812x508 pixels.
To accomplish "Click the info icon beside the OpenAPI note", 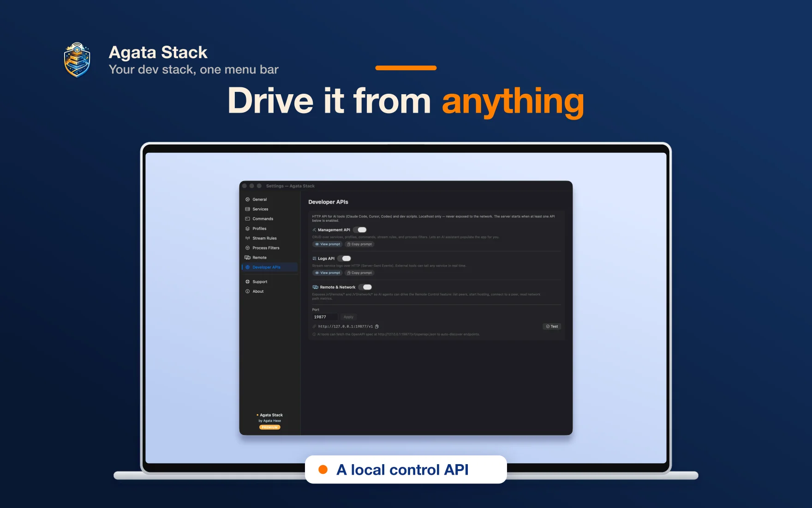I will pyautogui.click(x=314, y=334).
